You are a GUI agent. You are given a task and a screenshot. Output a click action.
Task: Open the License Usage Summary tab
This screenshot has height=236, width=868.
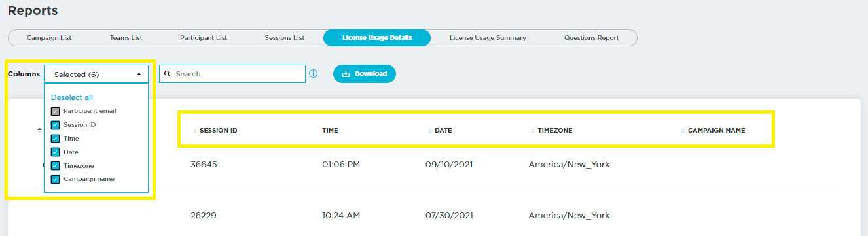488,38
